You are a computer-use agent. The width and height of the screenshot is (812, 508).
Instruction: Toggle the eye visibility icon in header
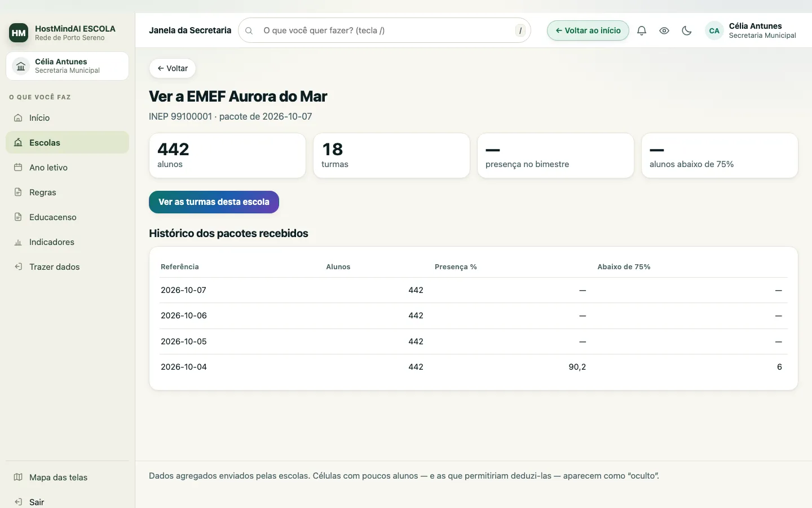coord(664,30)
